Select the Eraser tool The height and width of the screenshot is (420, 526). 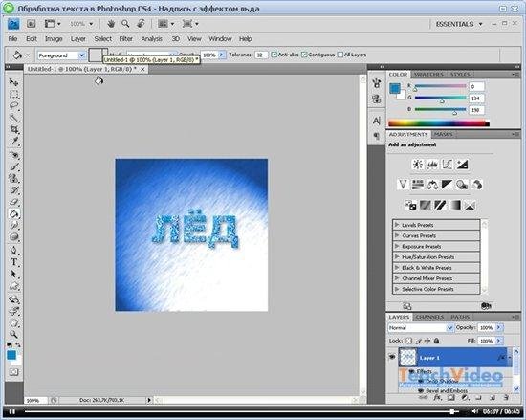click(x=13, y=202)
